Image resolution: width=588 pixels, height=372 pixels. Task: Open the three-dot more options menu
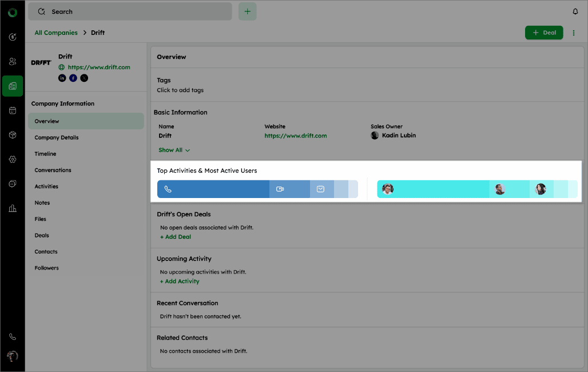[x=574, y=33]
